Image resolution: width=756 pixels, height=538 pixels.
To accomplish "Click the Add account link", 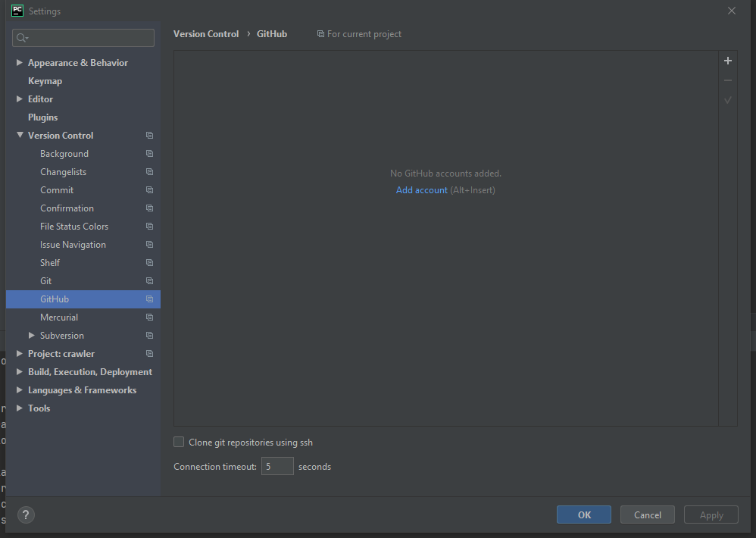I will click(x=421, y=190).
